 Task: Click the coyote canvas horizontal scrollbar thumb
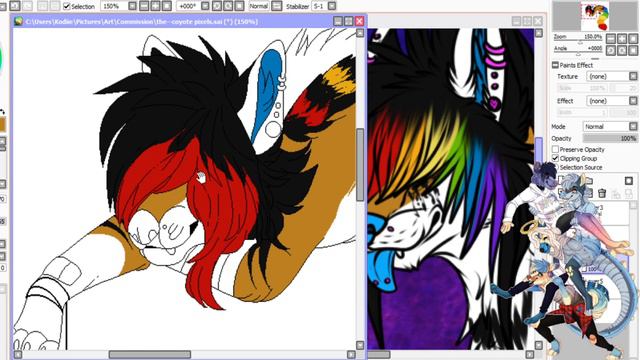click(150, 355)
